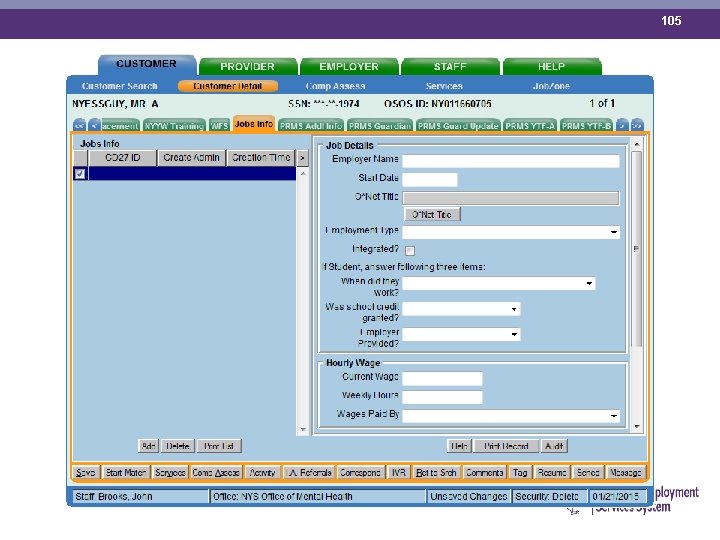This screenshot has height=540, width=720.
Task: Click Jobs Info list scrollbar down arrow
Action: tap(303, 430)
